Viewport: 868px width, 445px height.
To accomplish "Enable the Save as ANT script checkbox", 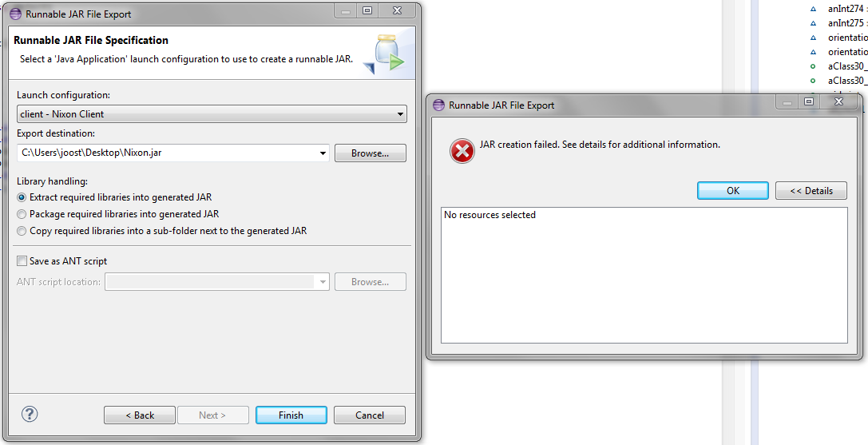I will coord(22,261).
